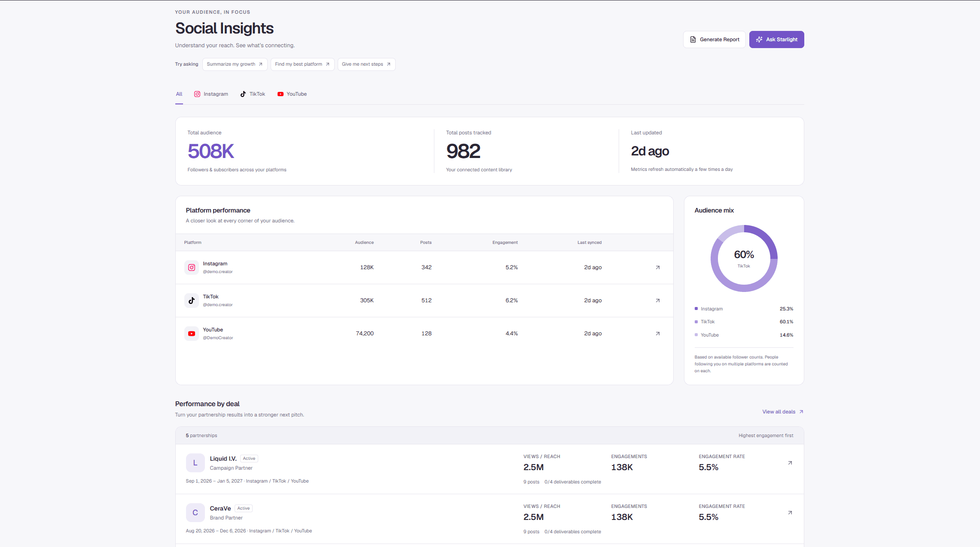
Task: Click the sparkle icon on Ask Starlight
Action: [x=759, y=40]
